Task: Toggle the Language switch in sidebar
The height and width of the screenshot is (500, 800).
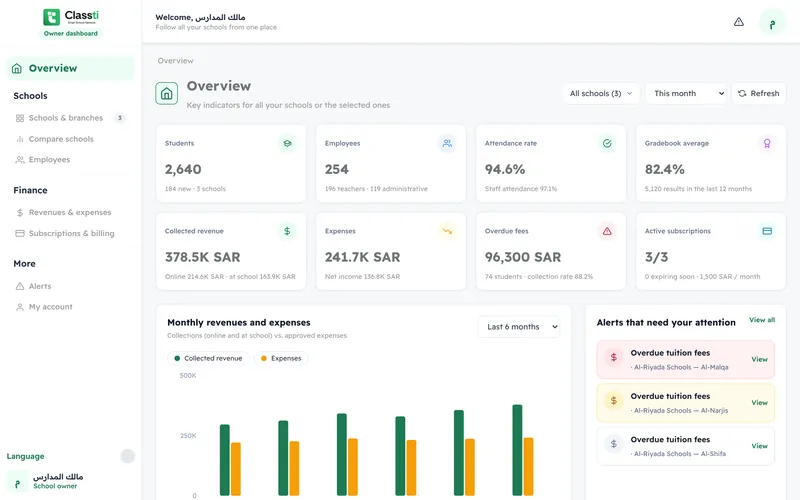Action: coord(128,456)
